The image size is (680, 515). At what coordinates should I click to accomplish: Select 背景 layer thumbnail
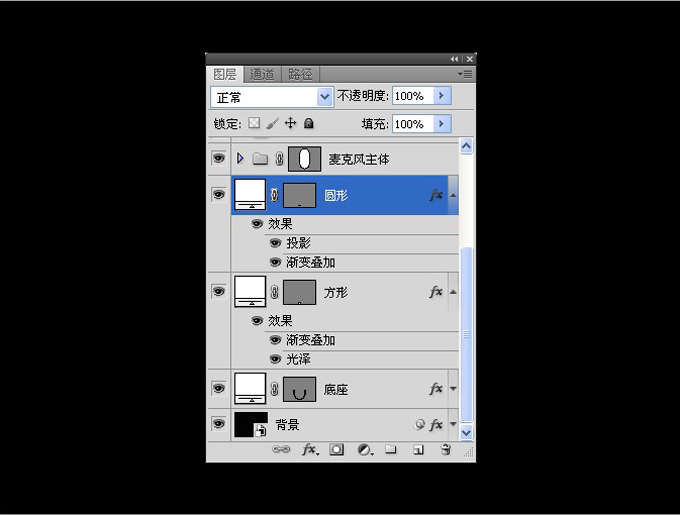tap(251, 424)
